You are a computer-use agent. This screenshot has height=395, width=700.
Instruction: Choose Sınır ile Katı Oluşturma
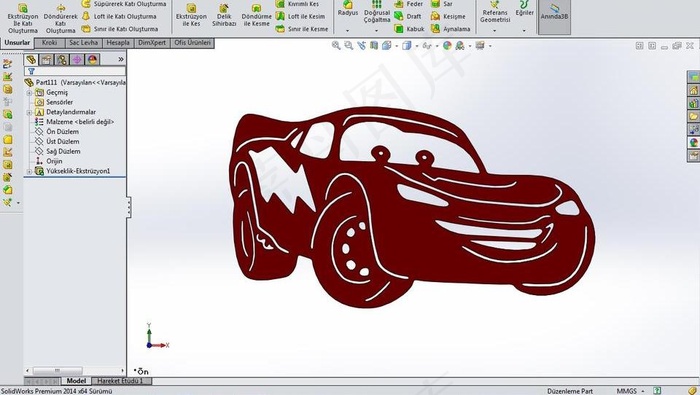[120, 29]
